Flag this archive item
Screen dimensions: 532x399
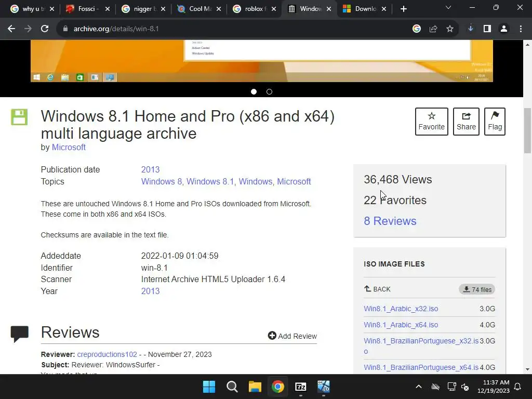495,122
